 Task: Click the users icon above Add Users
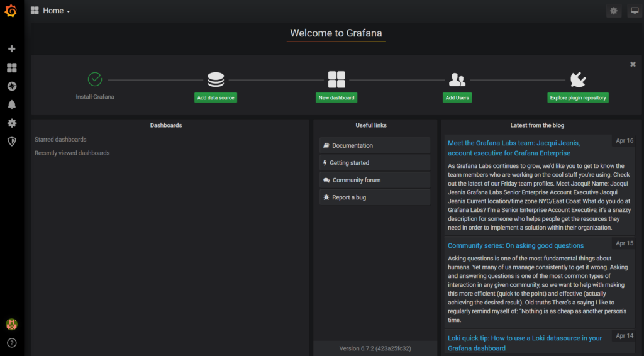[x=457, y=80]
